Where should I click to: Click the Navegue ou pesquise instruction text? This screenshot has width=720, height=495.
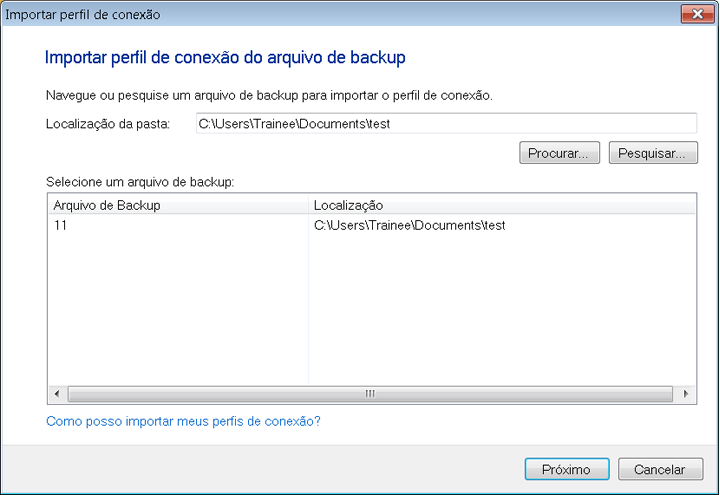pos(269,96)
